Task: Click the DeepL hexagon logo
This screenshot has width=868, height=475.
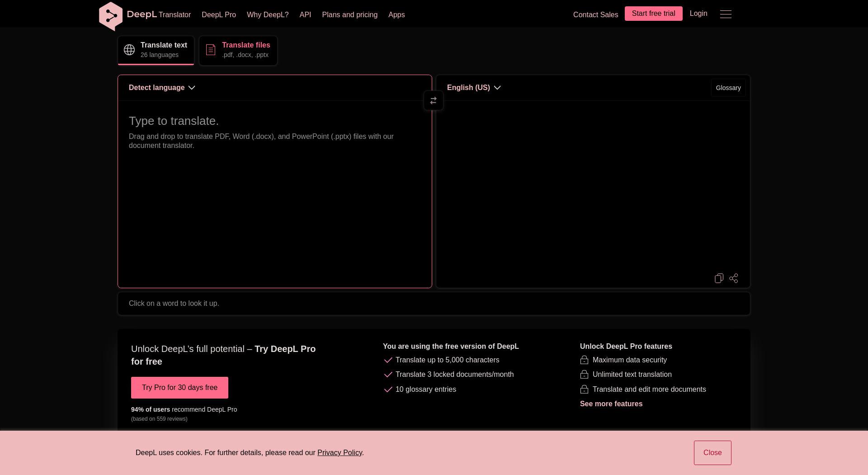Action: point(111,16)
